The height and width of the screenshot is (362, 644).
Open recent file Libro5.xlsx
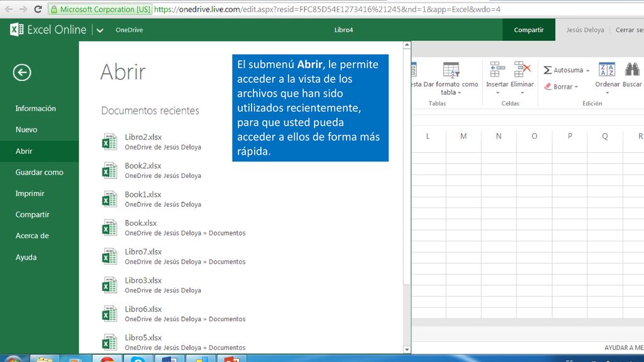pyautogui.click(x=143, y=337)
